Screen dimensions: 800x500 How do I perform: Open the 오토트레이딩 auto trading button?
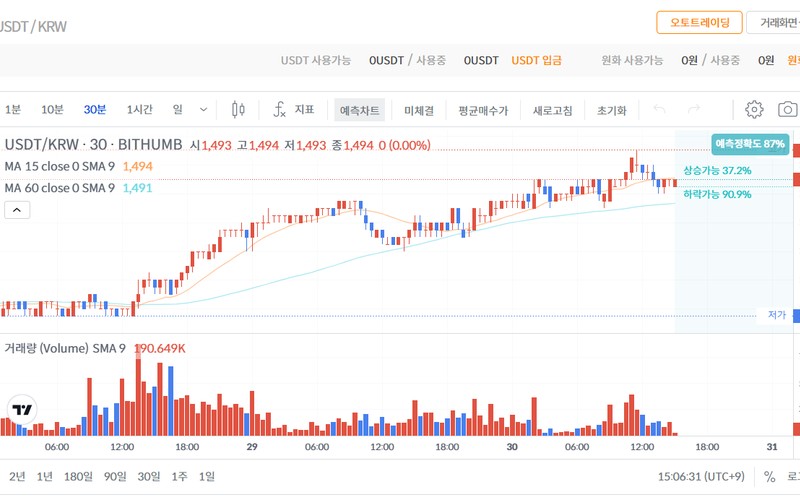tap(699, 22)
